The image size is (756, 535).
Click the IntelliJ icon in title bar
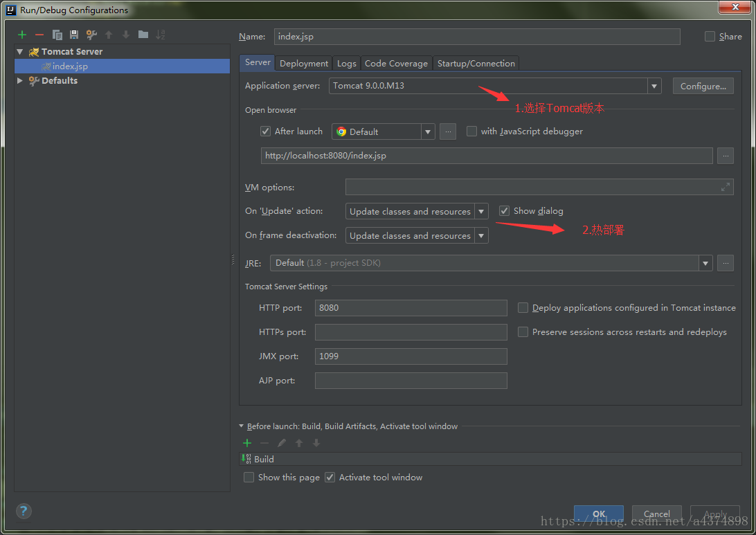[11, 10]
